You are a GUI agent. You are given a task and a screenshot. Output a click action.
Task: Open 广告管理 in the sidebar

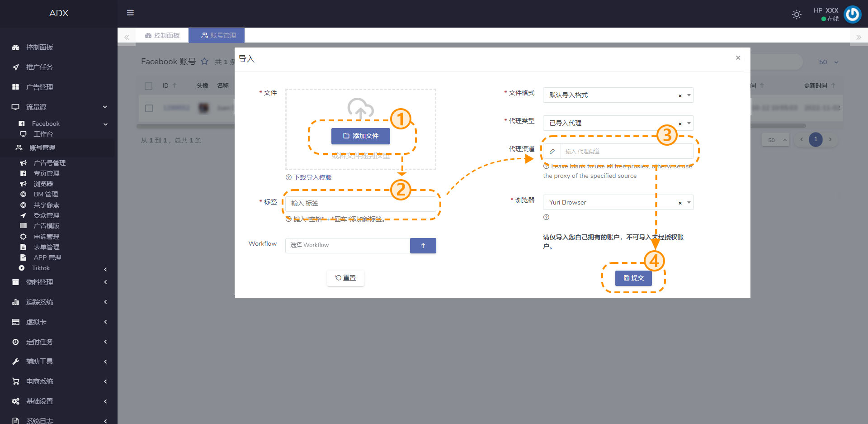pos(40,87)
